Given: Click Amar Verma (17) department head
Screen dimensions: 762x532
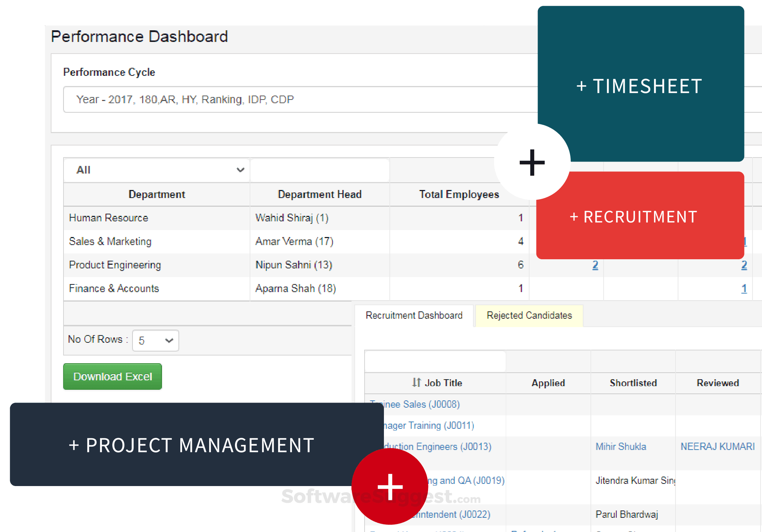Looking at the screenshot, I should click(x=294, y=241).
